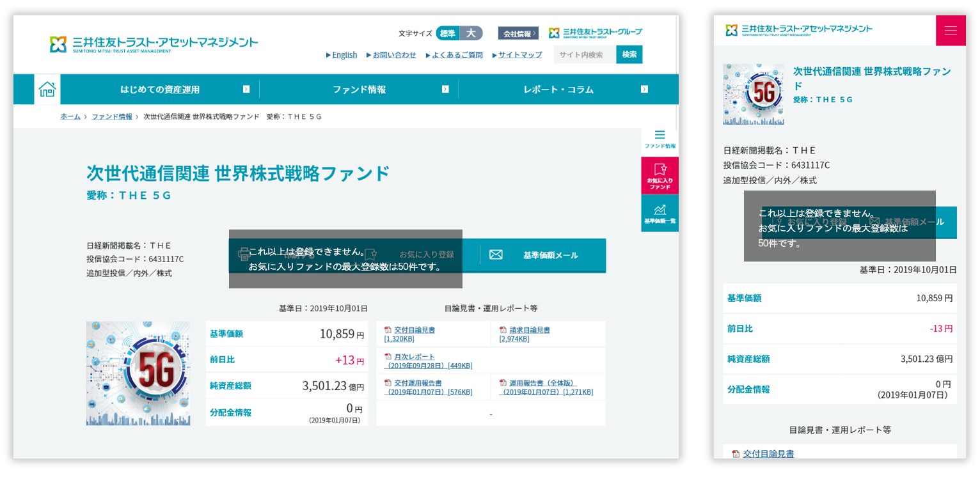
Task: Click the mobile 分配金情報 row label
Action: [748, 389]
